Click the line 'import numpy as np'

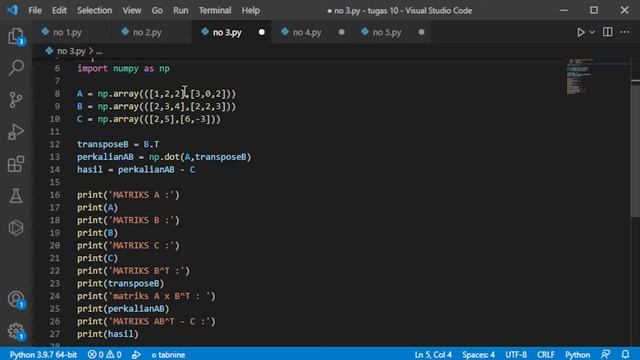tap(123, 68)
